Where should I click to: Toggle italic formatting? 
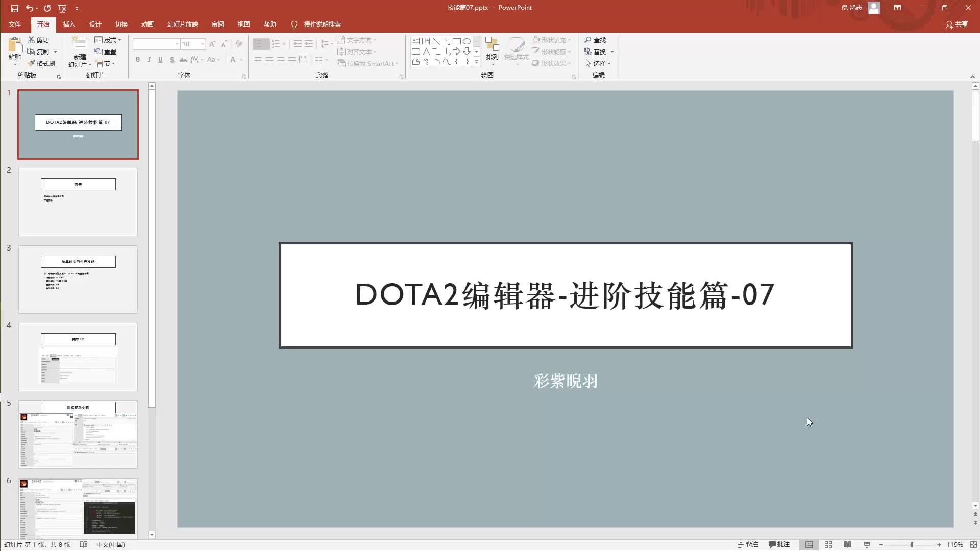[x=149, y=60]
